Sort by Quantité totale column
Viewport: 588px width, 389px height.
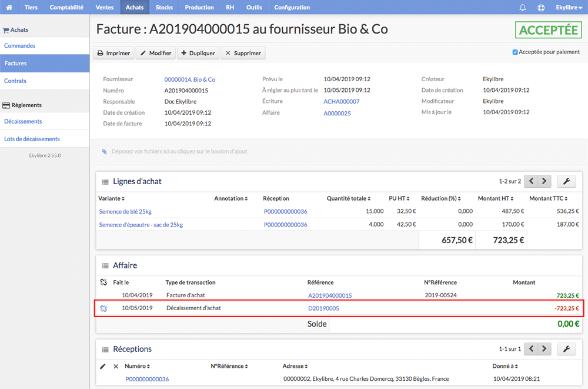(348, 198)
